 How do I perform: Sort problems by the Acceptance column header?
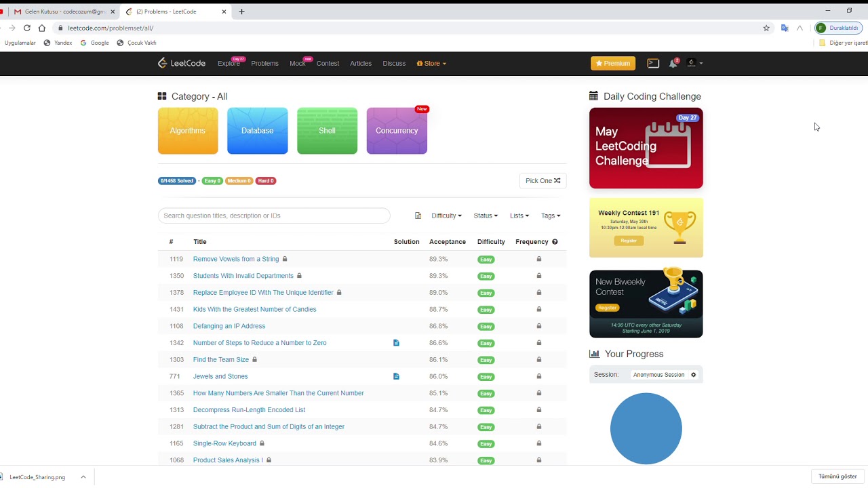click(x=448, y=242)
